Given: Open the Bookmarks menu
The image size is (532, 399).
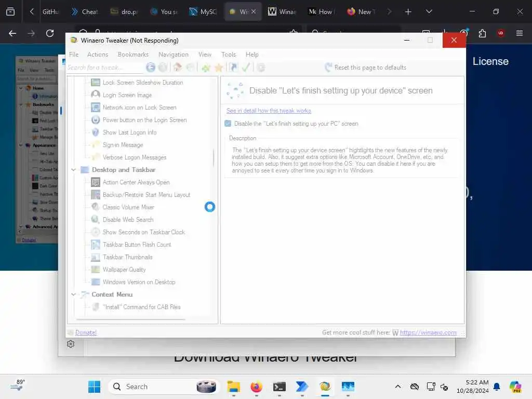Looking at the screenshot, I should coord(133,54).
